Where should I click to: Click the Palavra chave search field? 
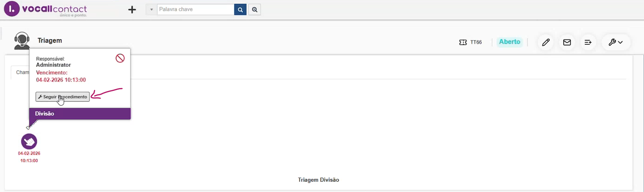pyautogui.click(x=195, y=10)
